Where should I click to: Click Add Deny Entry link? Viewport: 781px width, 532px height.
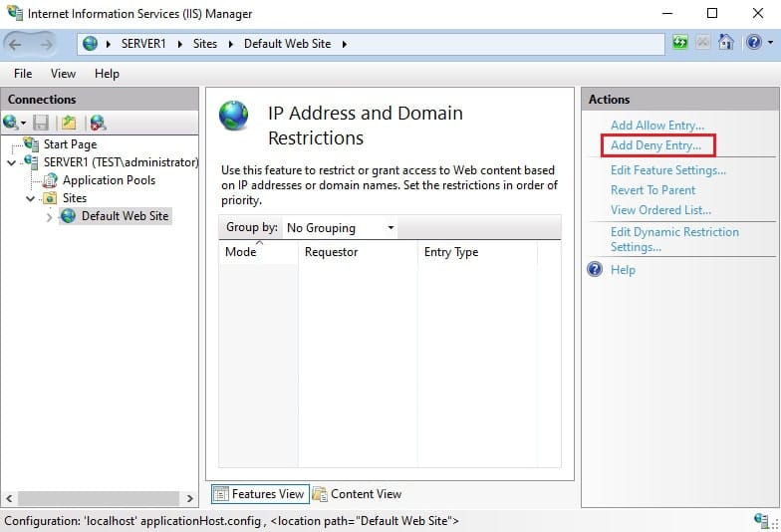coord(655,145)
